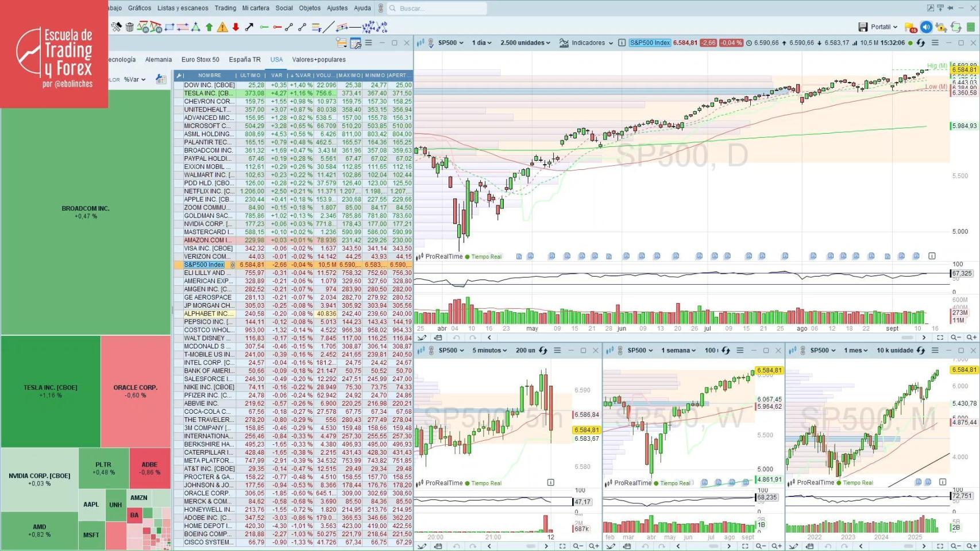This screenshot has height=551, width=980.
Task: Select the trend line drawing tool
Action: (x=329, y=27)
